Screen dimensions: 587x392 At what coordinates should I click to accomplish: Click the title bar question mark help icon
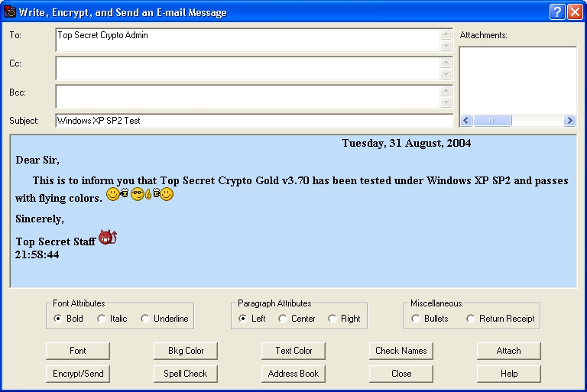557,12
